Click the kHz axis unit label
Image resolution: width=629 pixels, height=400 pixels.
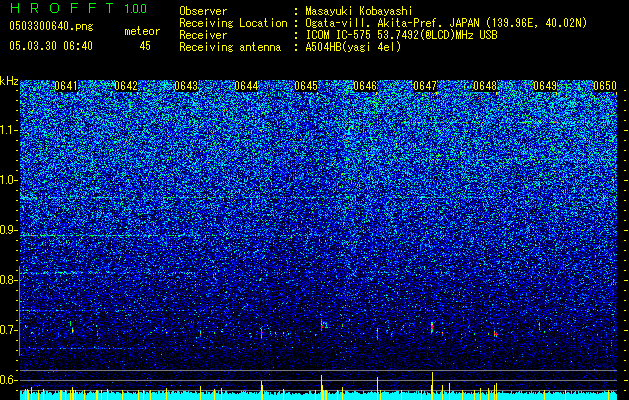click(9, 81)
